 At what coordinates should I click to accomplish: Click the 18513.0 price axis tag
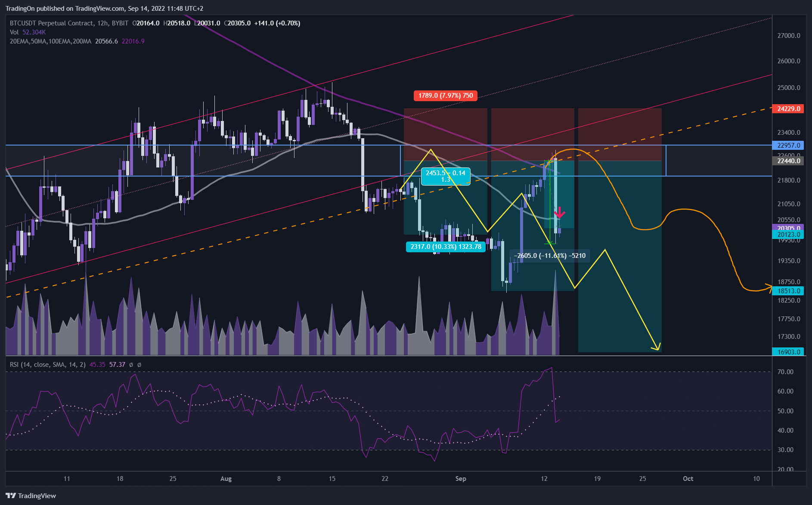(x=788, y=291)
